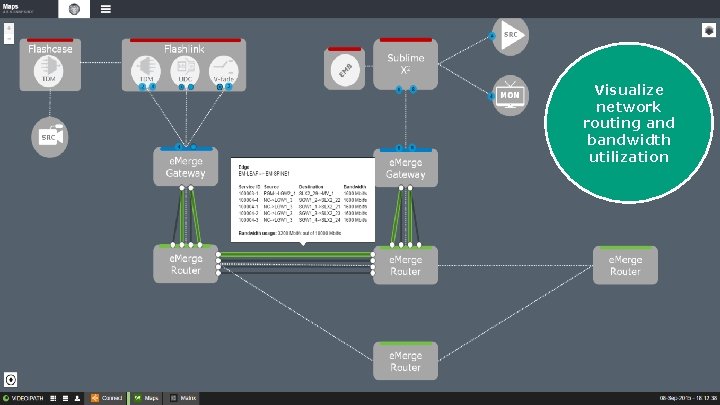Select the V-fade icon inside Flashlink
The width and height of the screenshot is (720, 405).
coord(224,72)
